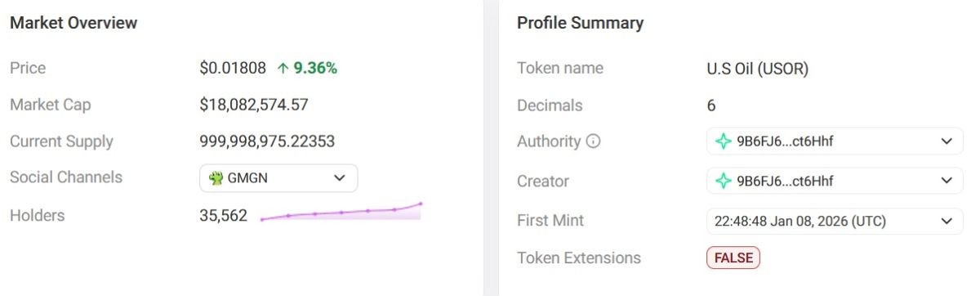The image size is (980, 296).
Task: Expand the GMGN social channels dropdown chevron
Action: [340, 177]
